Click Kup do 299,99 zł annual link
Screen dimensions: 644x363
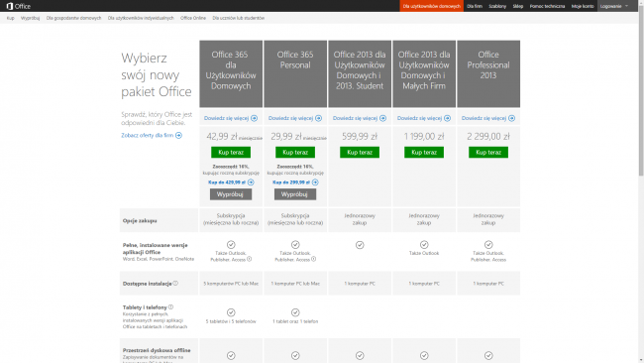coord(291,182)
